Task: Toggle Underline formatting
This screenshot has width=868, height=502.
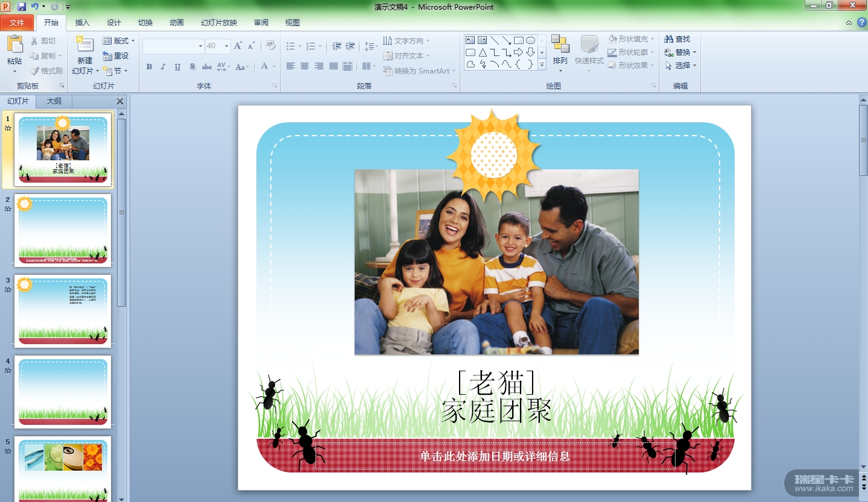Action: pos(177,67)
